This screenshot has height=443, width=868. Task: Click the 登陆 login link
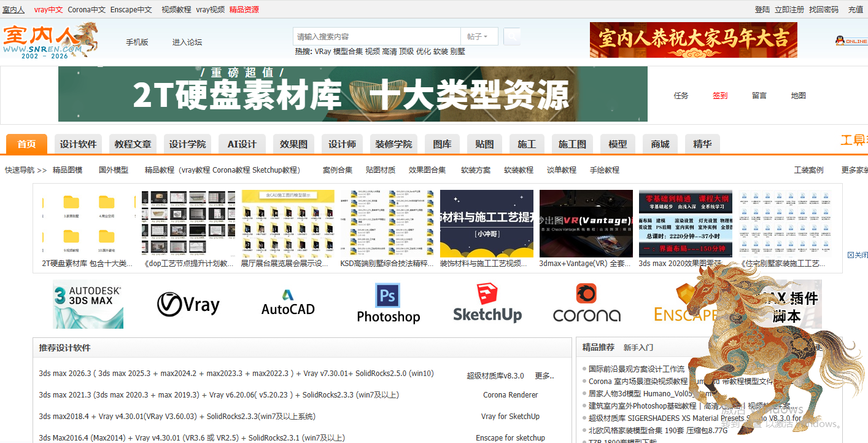[x=762, y=10]
